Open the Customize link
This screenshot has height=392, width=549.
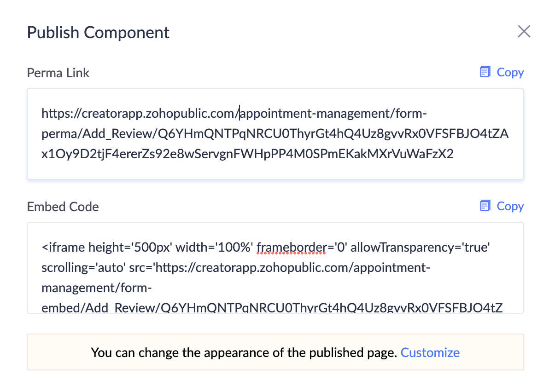430,352
